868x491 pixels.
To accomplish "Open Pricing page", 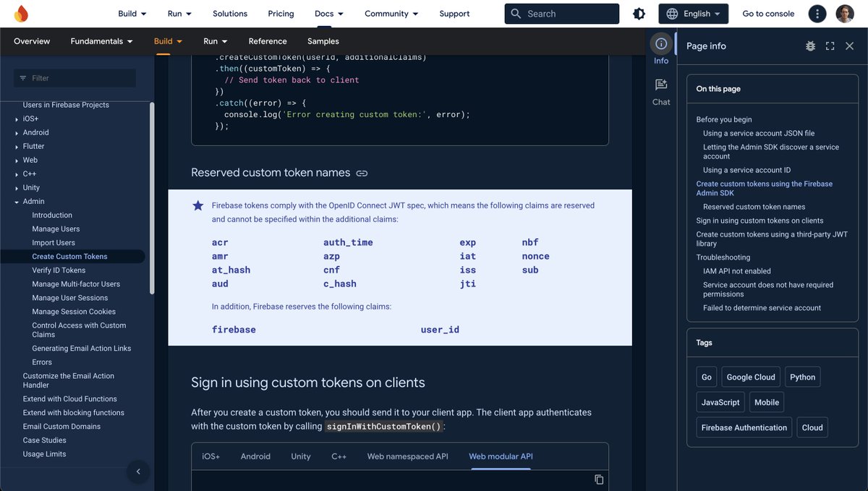I will click(x=281, y=14).
